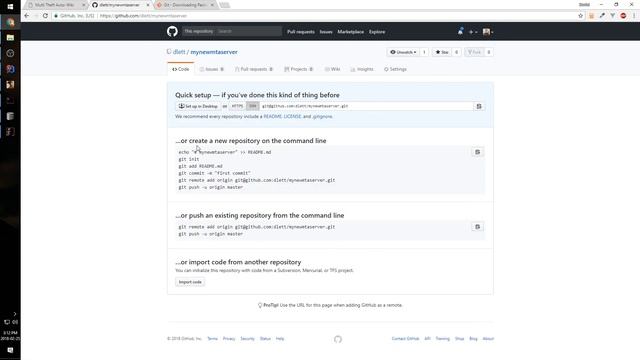This screenshot has height=360, width=640.
Task: Open the footer Privacy link
Action: coord(229,339)
